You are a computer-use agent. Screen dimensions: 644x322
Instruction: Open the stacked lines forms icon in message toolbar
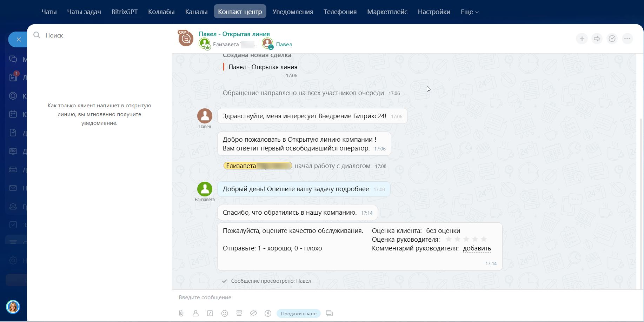[239, 313]
